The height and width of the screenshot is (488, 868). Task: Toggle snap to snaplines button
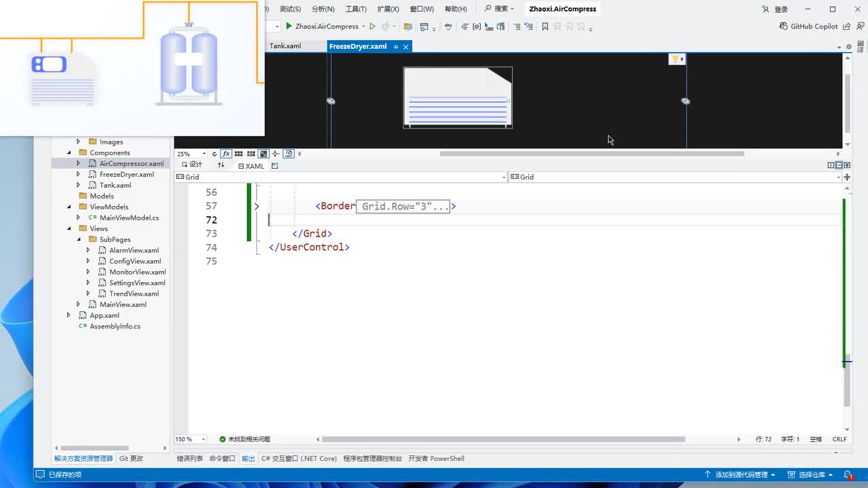[x=288, y=154]
